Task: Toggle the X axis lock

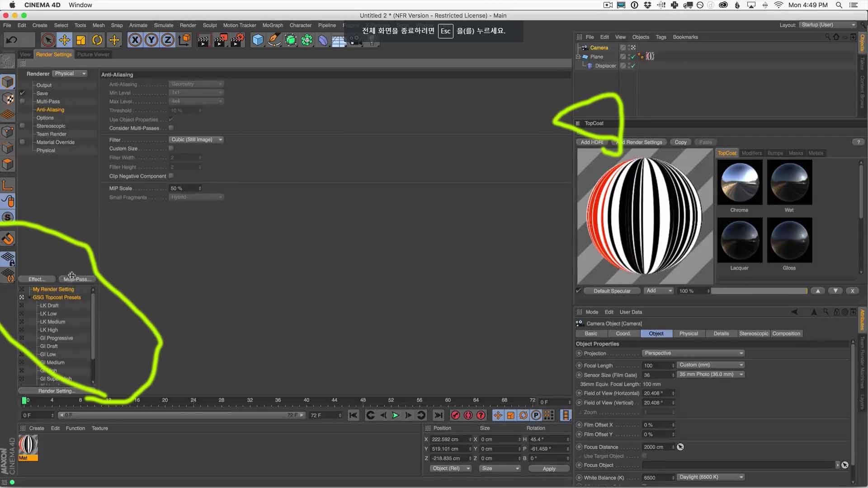Action: point(135,40)
